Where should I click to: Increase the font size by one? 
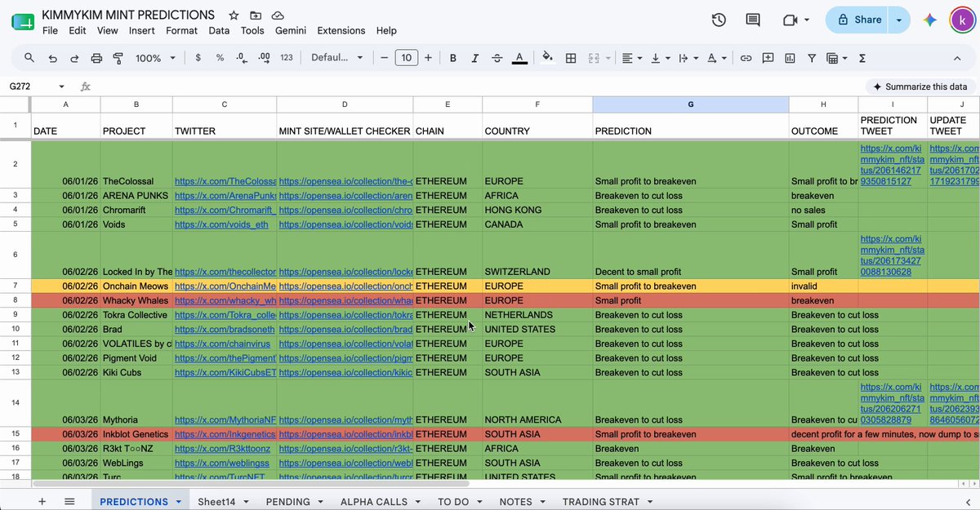pos(428,58)
